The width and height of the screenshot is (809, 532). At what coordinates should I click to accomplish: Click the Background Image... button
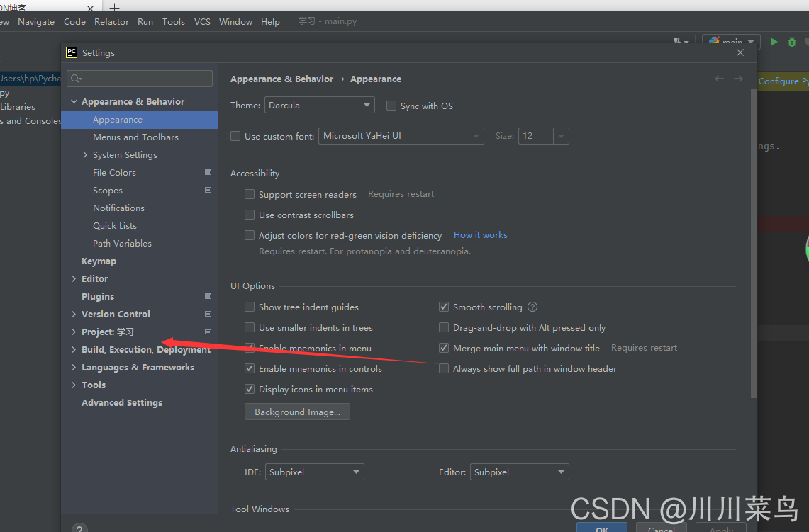(x=297, y=412)
